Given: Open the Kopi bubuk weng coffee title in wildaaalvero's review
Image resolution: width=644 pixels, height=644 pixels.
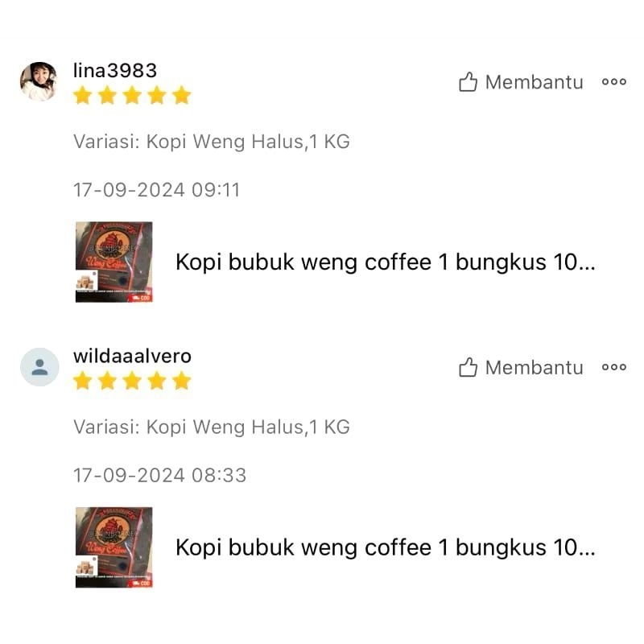Looking at the screenshot, I should 386,547.
